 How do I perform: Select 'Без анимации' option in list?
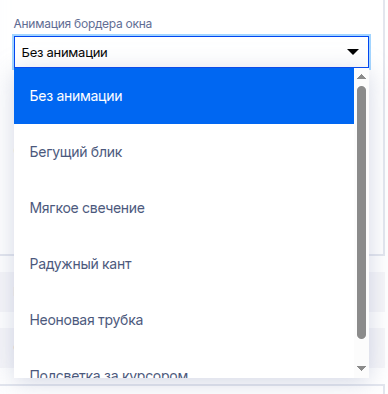pyautogui.click(x=184, y=96)
